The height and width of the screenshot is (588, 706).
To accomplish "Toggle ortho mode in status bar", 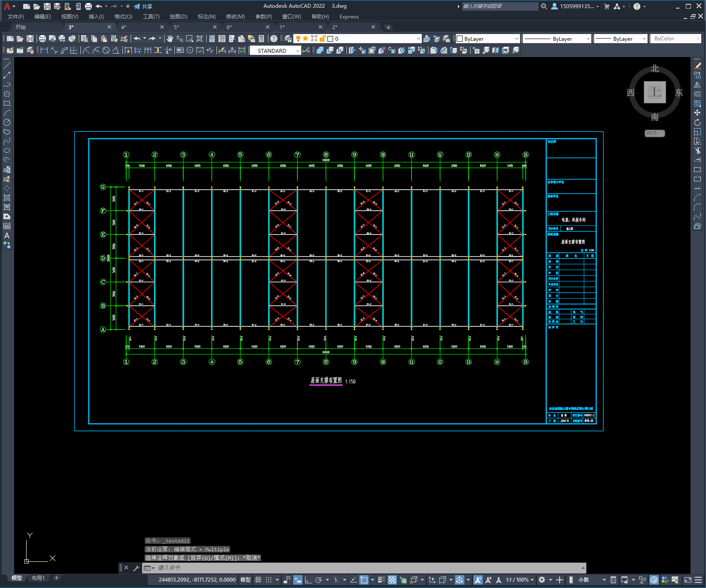I will 308,580.
